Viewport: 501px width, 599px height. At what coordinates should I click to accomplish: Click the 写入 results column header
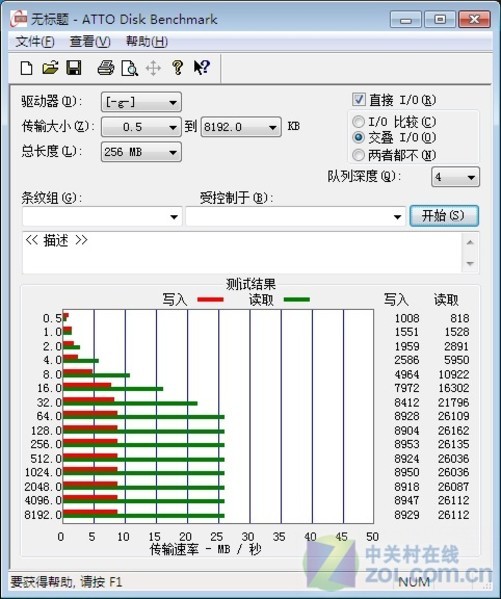pos(396,300)
